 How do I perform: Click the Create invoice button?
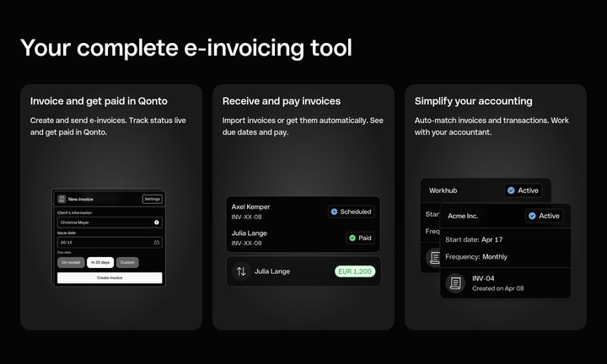(x=110, y=278)
